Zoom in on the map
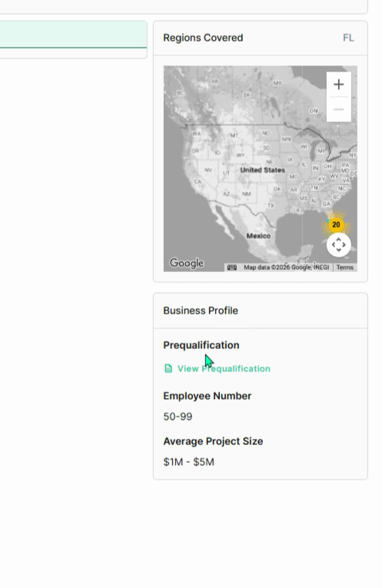This screenshot has width=382, height=588. pyautogui.click(x=338, y=85)
